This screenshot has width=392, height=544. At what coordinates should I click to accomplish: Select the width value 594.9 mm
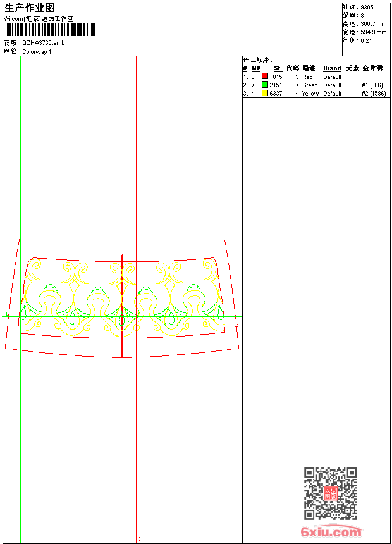[373, 32]
